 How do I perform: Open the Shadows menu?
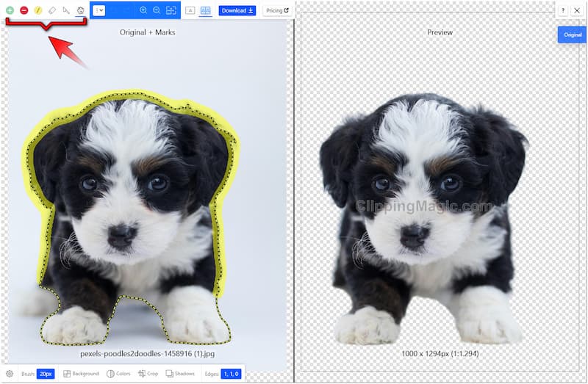tap(180, 374)
